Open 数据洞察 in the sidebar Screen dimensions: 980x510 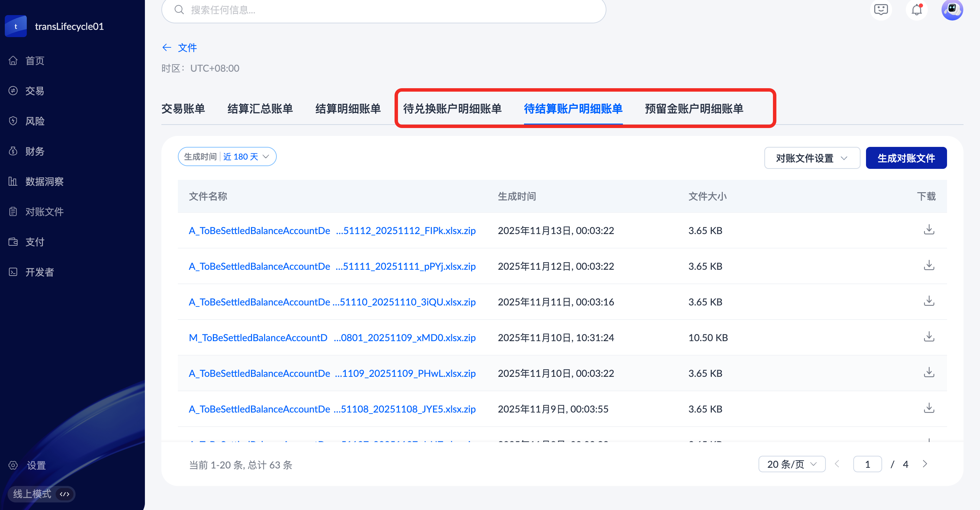44,182
